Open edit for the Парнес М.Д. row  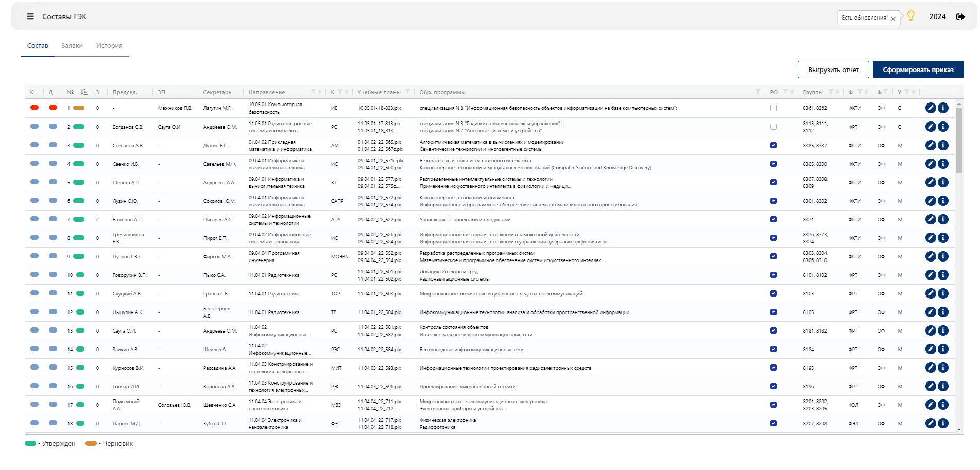point(931,423)
